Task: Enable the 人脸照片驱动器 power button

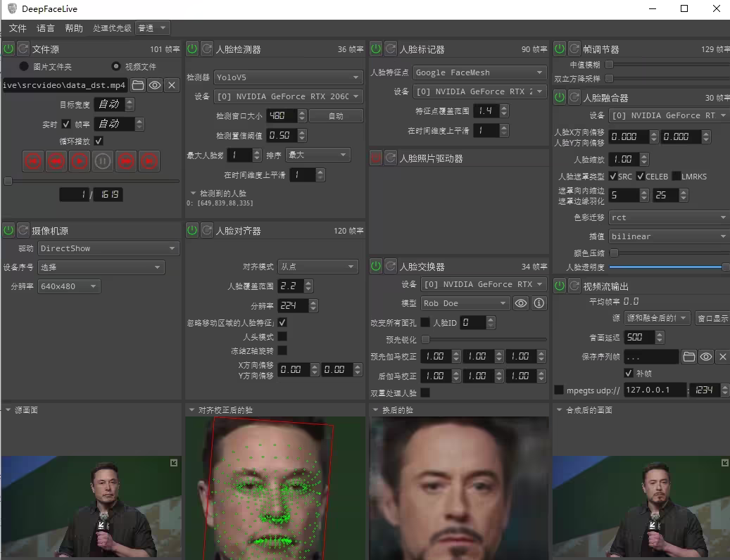Action: [x=376, y=158]
